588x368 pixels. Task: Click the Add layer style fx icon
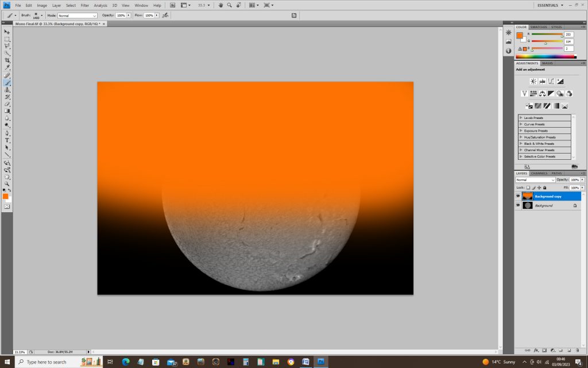tap(536, 350)
